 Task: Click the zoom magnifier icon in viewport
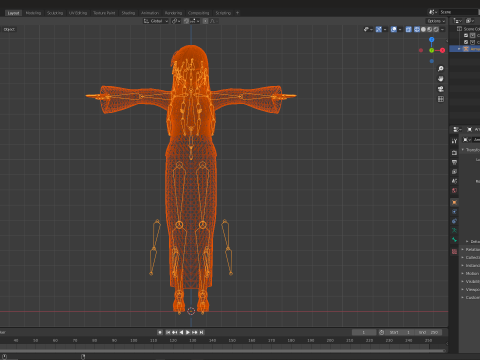click(441, 69)
